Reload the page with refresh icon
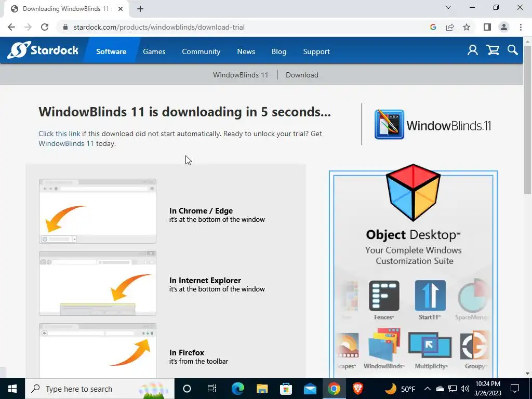Image resolution: width=532 pixels, height=399 pixels. (x=45, y=27)
